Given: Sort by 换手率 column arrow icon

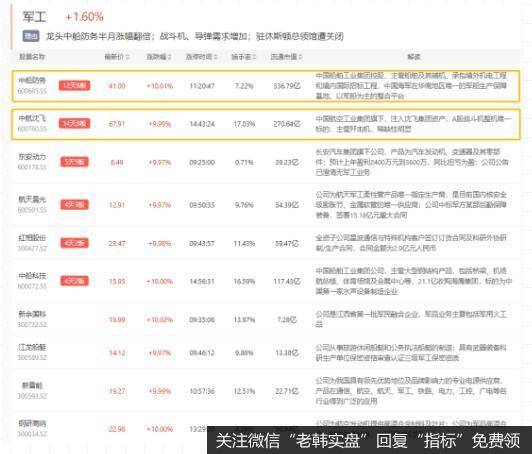Looking at the screenshot, I should pyautogui.click(x=254, y=57).
